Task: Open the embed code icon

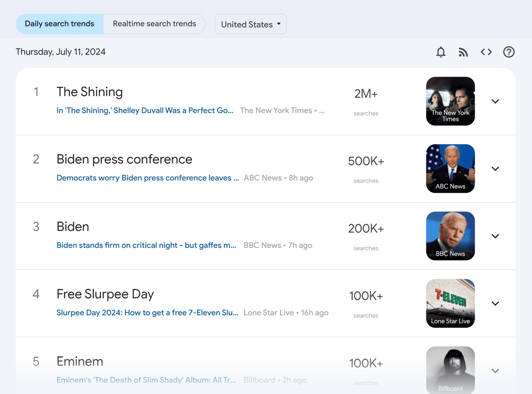Action: [486, 52]
